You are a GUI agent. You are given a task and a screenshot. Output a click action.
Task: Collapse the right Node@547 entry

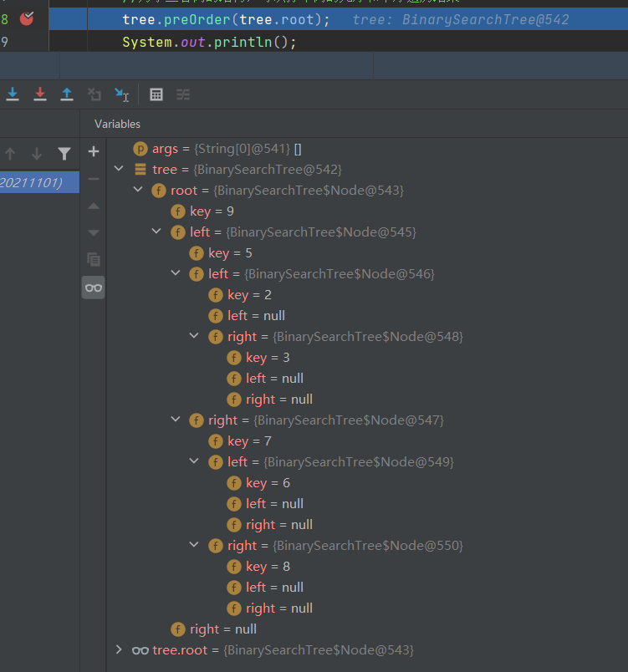(176, 420)
